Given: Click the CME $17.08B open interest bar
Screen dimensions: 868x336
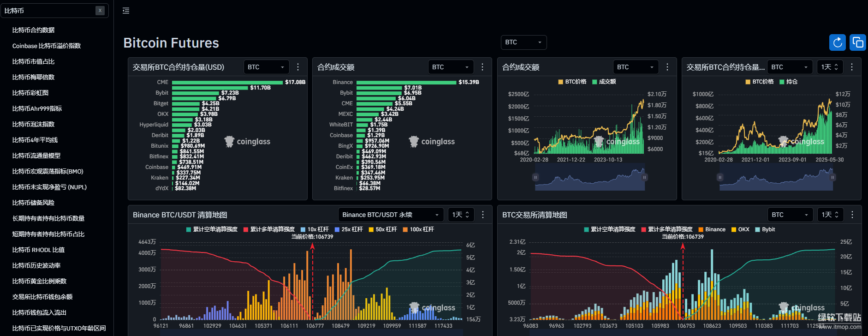Looking at the screenshot, I should click(227, 82).
